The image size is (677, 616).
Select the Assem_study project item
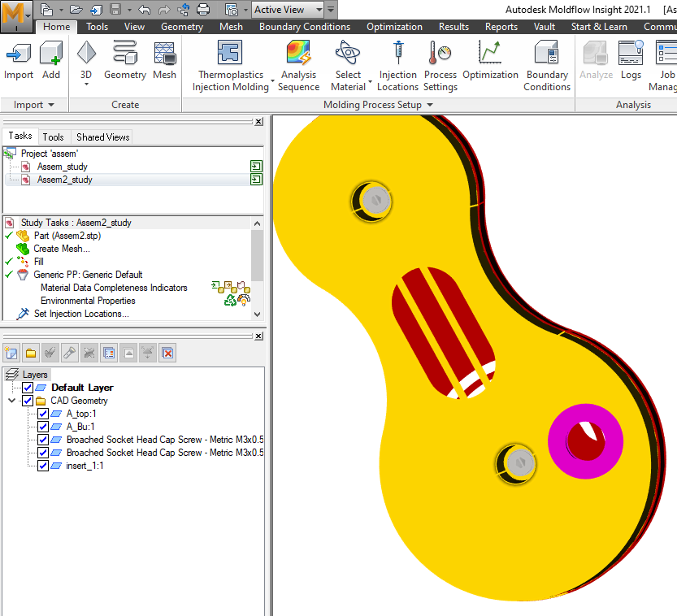point(62,167)
